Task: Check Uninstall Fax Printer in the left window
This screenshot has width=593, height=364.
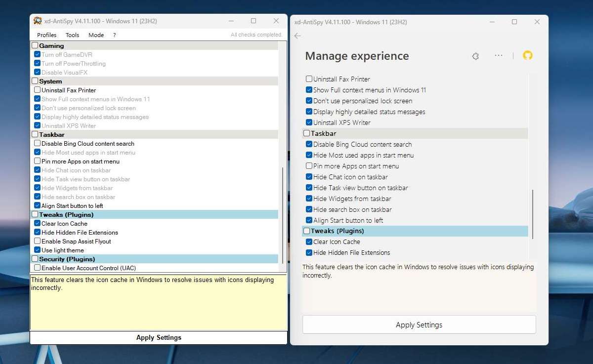Action: [x=38, y=90]
